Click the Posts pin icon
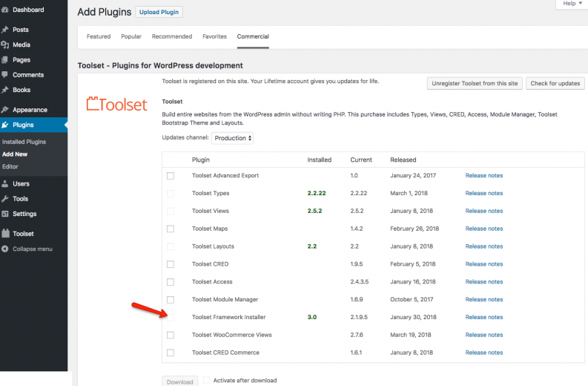The width and height of the screenshot is (588, 386). coord(5,29)
